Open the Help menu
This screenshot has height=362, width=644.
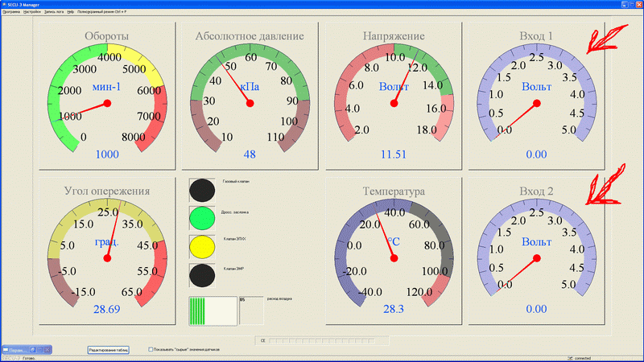(71, 13)
